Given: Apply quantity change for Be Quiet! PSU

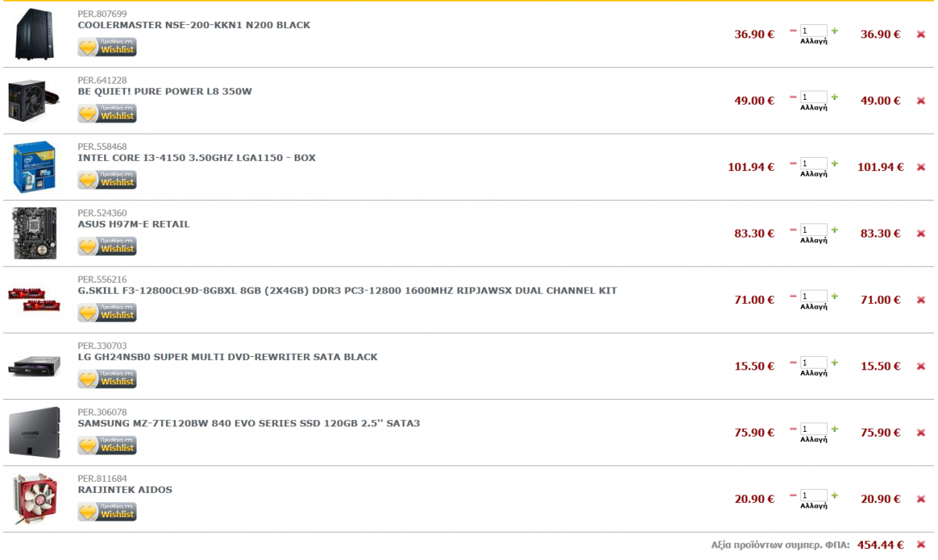Looking at the screenshot, I should point(813,108).
